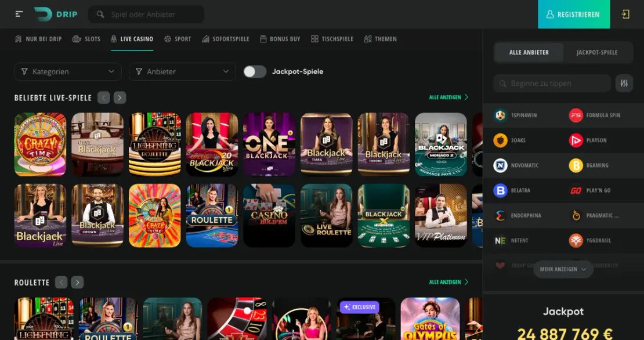Open the Anbieter dropdown
Screen dimensions: 644x340
tap(182, 71)
